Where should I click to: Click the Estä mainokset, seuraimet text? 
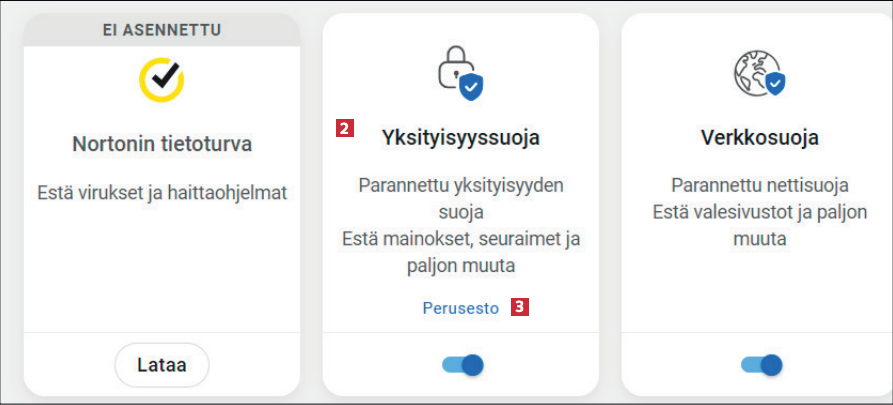(x=461, y=241)
